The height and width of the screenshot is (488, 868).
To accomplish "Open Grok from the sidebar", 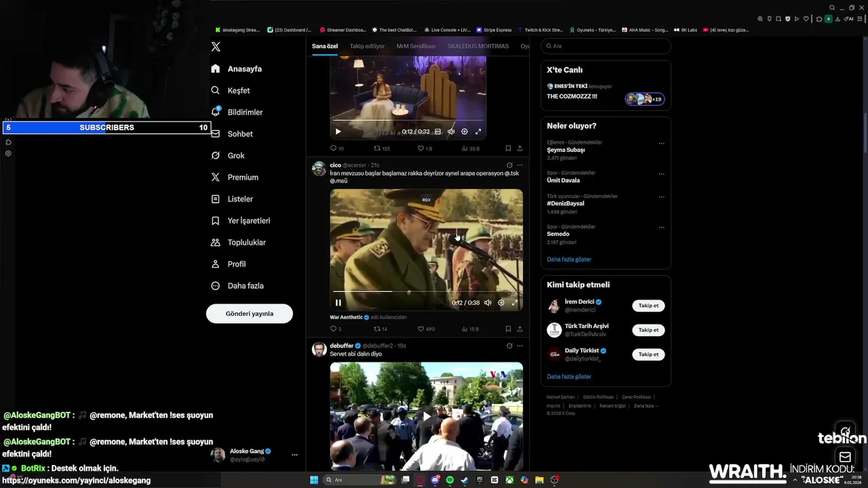I will click(x=228, y=155).
